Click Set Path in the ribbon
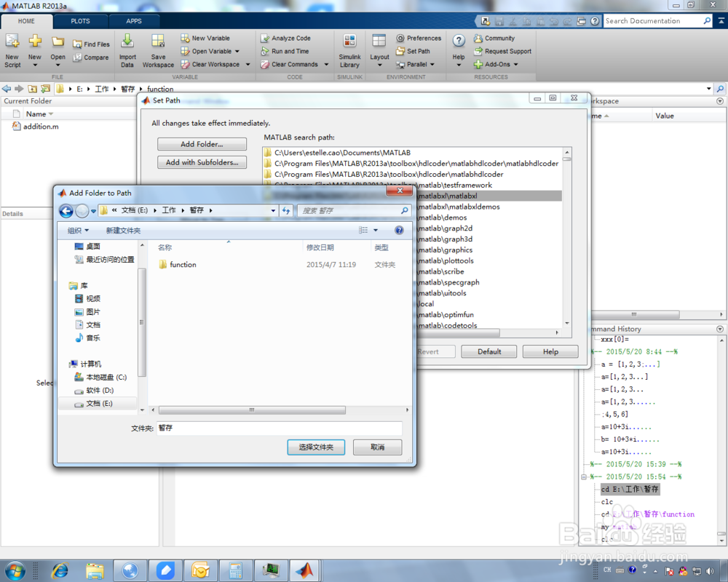 click(x=414, y=51)
